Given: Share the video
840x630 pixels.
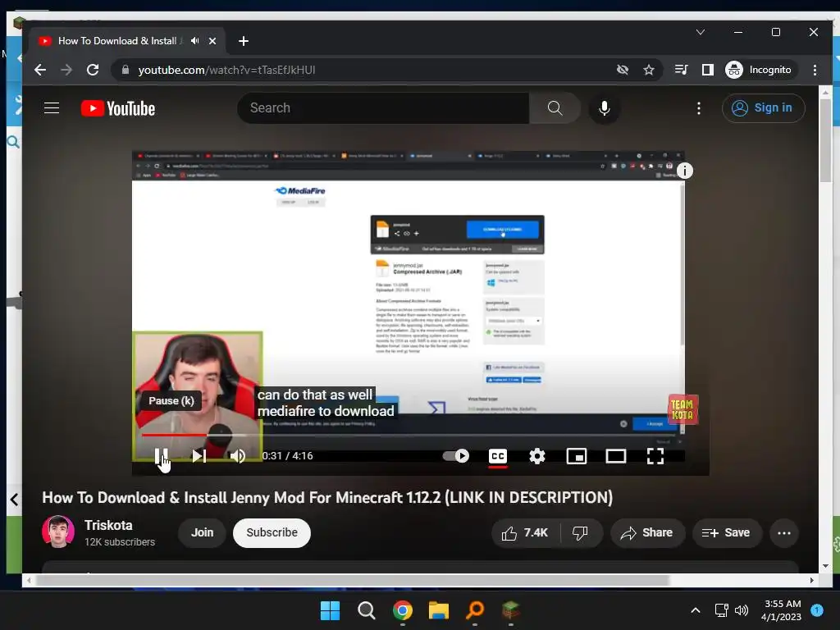Looking at the screenshot, I should [647, 532].
